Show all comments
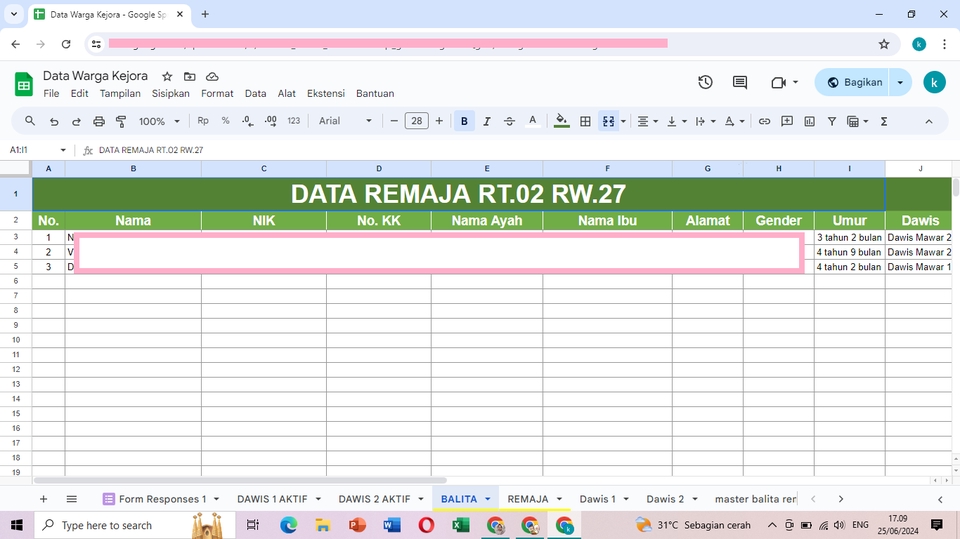 740,82
